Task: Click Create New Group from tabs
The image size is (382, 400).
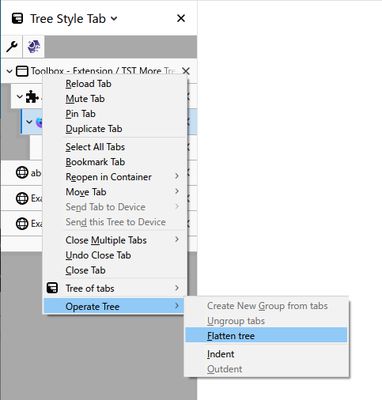Action: coord(266,306)
